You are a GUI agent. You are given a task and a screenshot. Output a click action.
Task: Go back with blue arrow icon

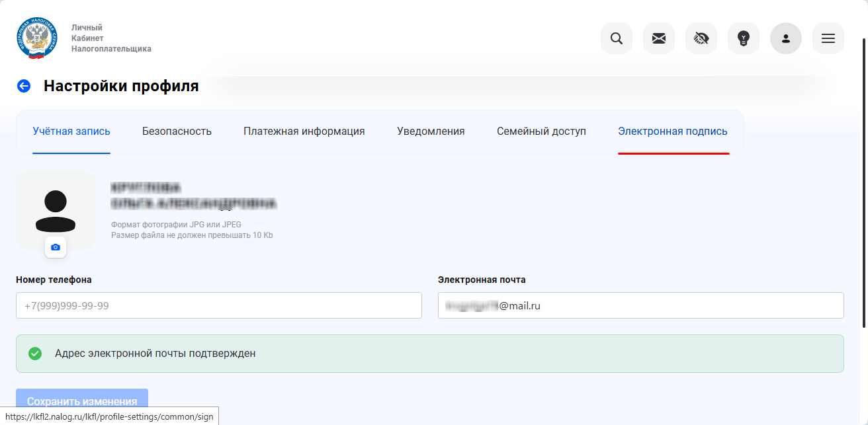point(24,86)
